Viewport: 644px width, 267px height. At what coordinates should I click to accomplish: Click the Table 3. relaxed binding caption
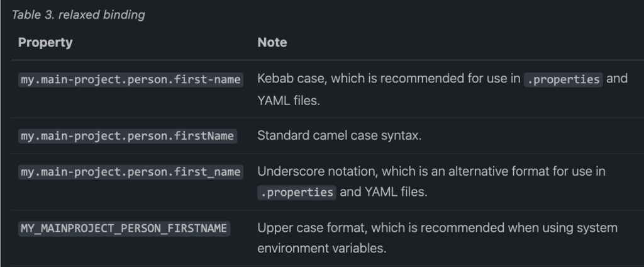pos(78,15)
